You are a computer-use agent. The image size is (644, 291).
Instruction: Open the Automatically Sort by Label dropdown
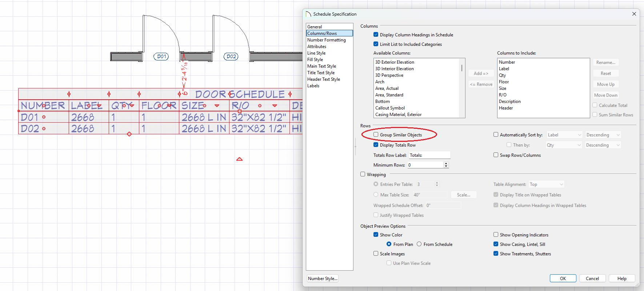pyautogui.click(x=564, y=135)
